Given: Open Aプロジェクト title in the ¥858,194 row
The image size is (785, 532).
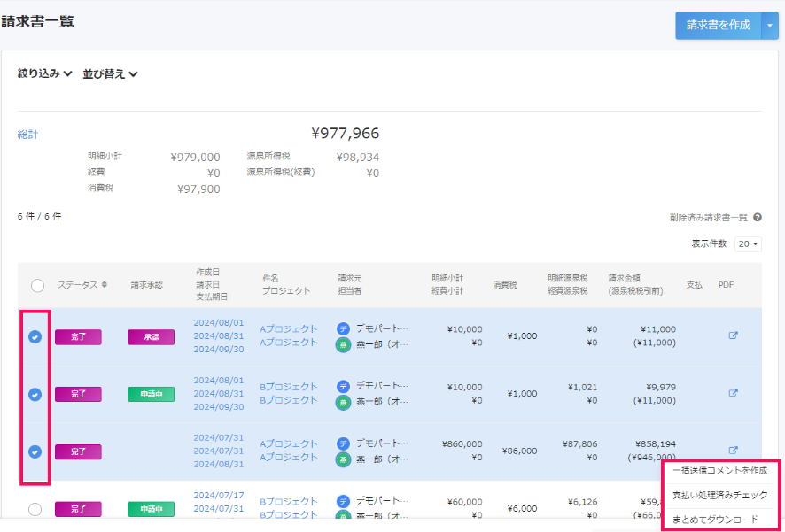Looking at the screenshot, I should 289,443.
